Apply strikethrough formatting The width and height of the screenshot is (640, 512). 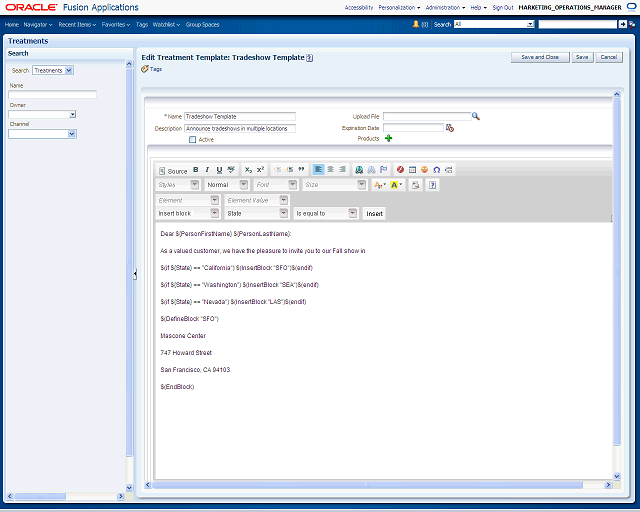click(x=231, y=170)
